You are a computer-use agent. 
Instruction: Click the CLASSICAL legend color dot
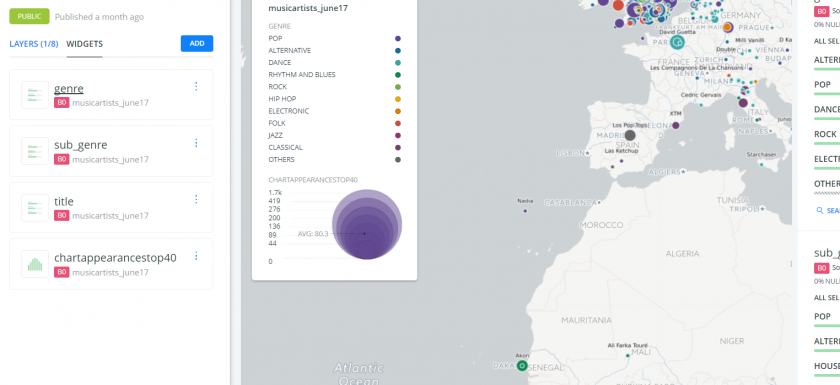click(x=398, y=147)
